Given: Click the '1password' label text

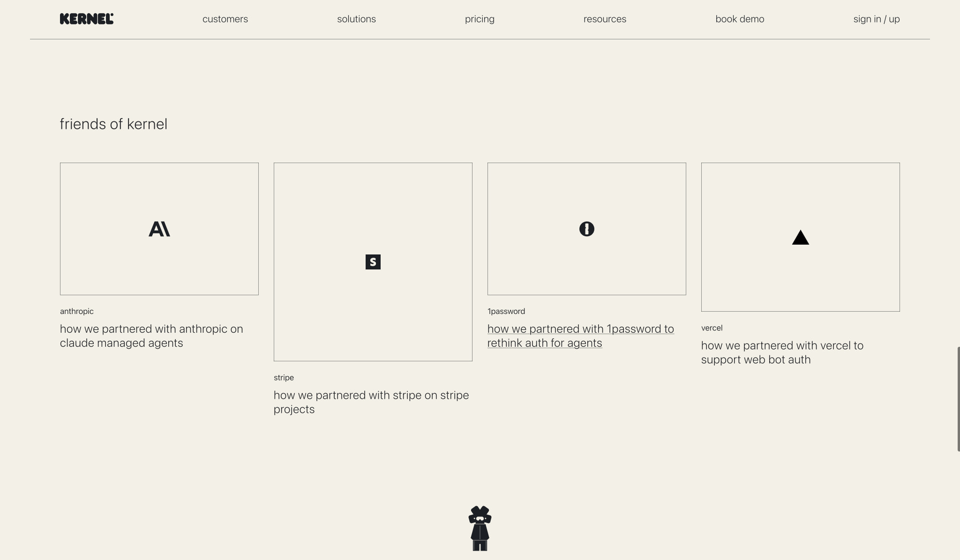Looking at the screenshot, I should click(506, 311).
